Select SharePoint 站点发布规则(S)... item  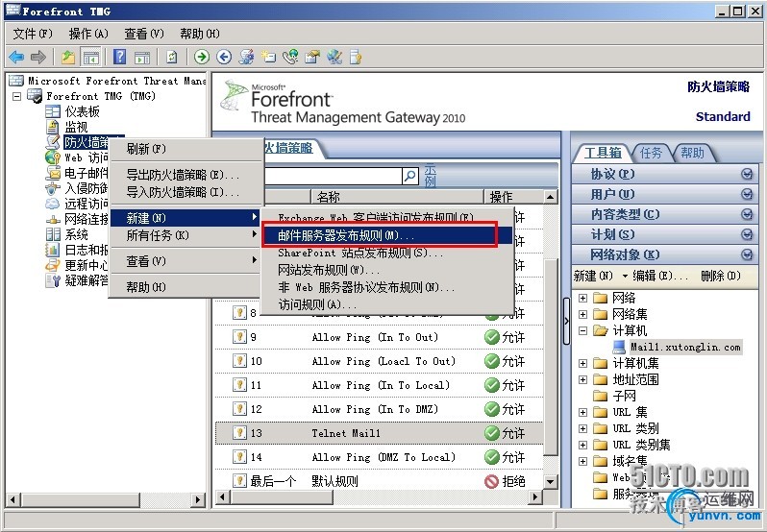click(x=386, y=254)
